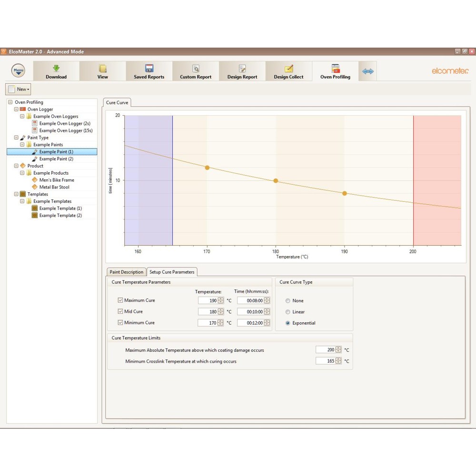The image size is (476, 476).
Task: Open Design Collect toolbar icon
Action: click(289, 68)
